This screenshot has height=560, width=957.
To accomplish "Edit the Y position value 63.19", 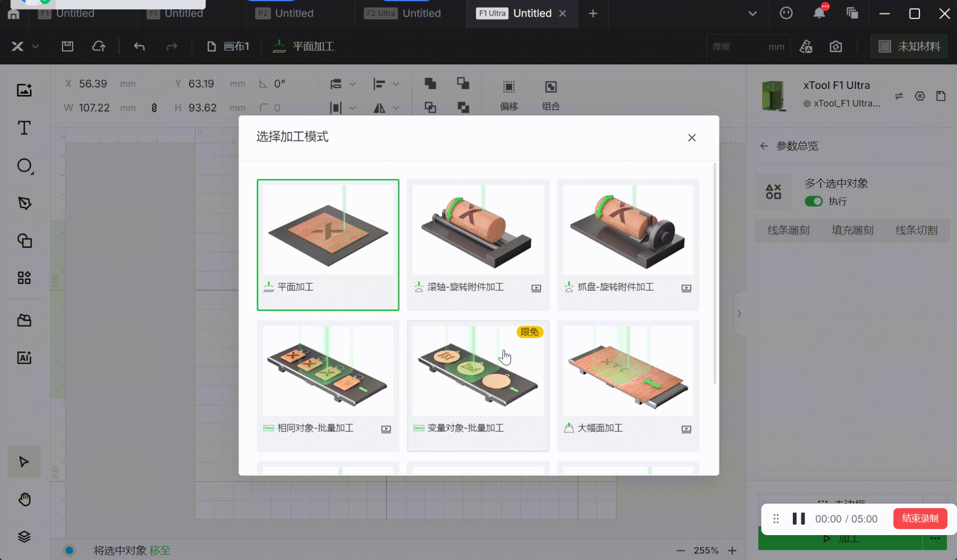I will [x=201, y=83].
